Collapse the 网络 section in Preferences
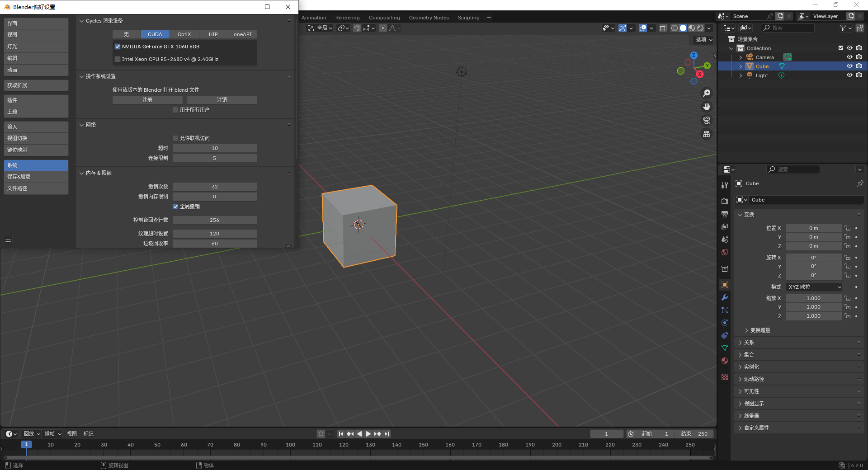 click(82, 125)
